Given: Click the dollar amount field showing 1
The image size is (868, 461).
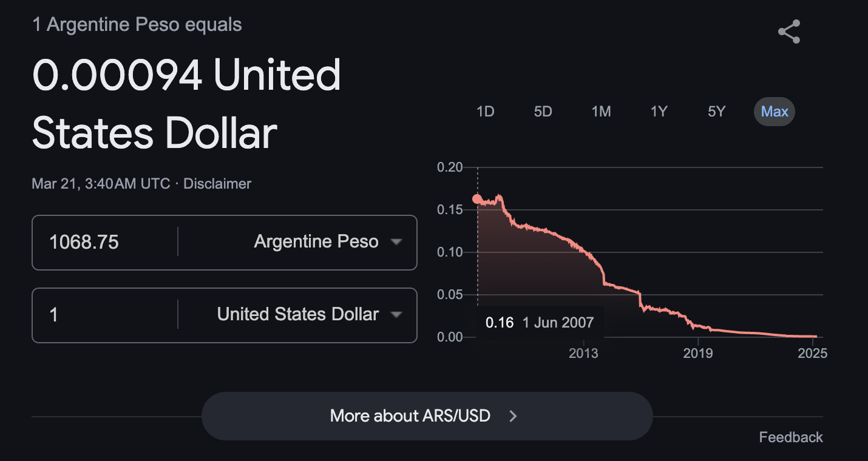Looking at the screenshot, I should 103,315.
